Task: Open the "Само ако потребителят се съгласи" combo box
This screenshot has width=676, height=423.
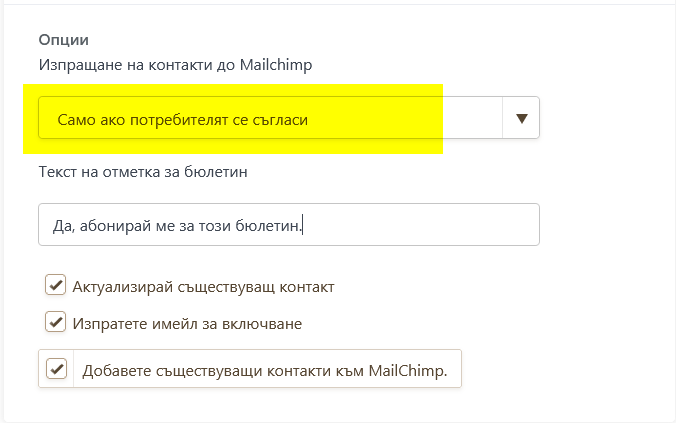Action: point(270,118)
